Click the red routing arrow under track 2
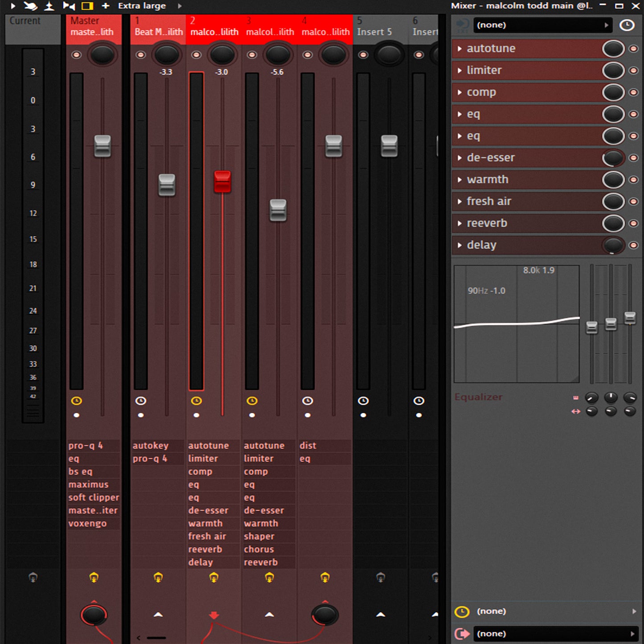The width and height of the screenshot is (644, 644). (214, 615)
